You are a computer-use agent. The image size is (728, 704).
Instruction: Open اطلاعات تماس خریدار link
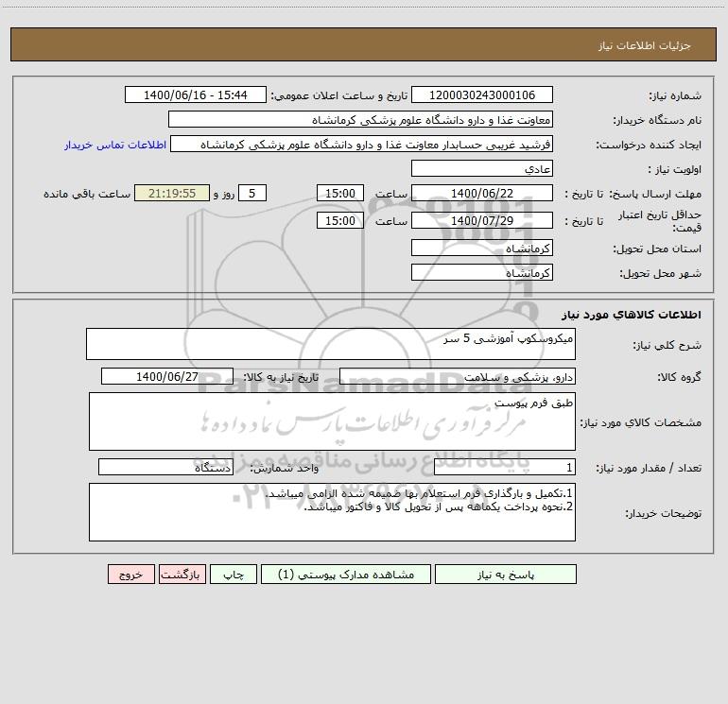pyautogui.click(x=115, y=145)
